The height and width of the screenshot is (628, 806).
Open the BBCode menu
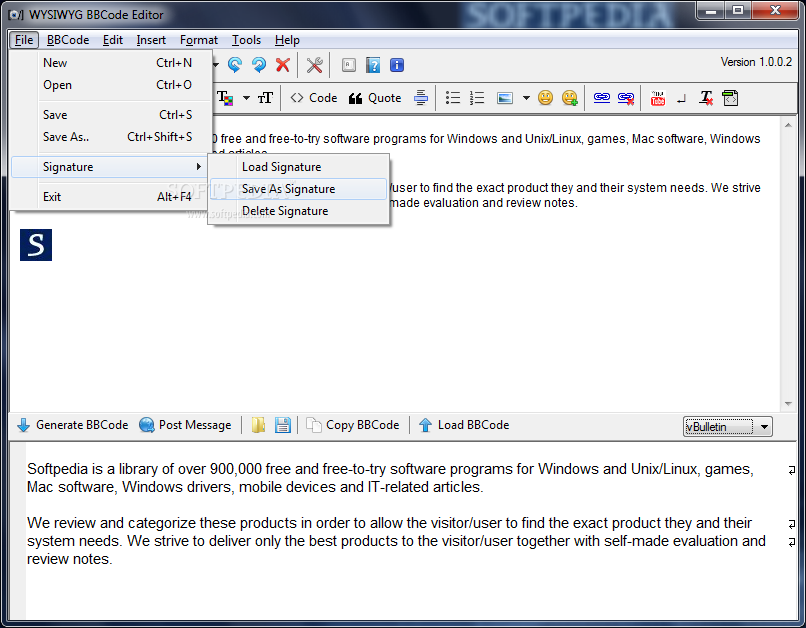68,40
